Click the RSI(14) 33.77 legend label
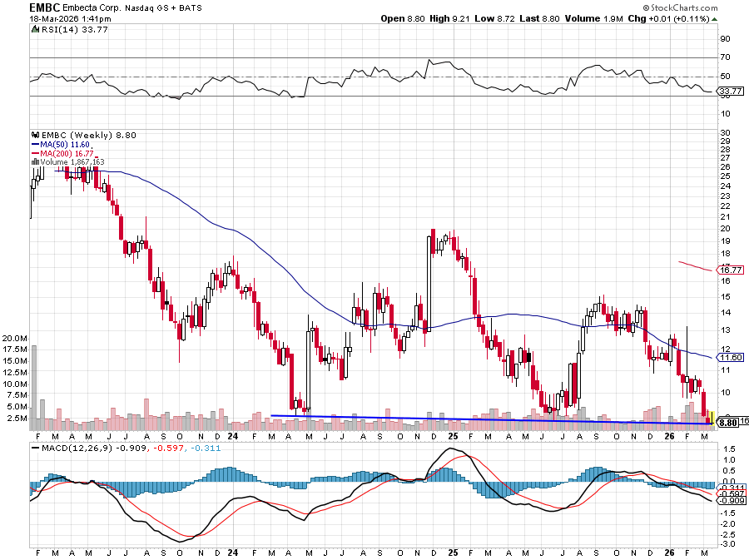The height and width of the screenshot is (560, 749). pos(75,29)
